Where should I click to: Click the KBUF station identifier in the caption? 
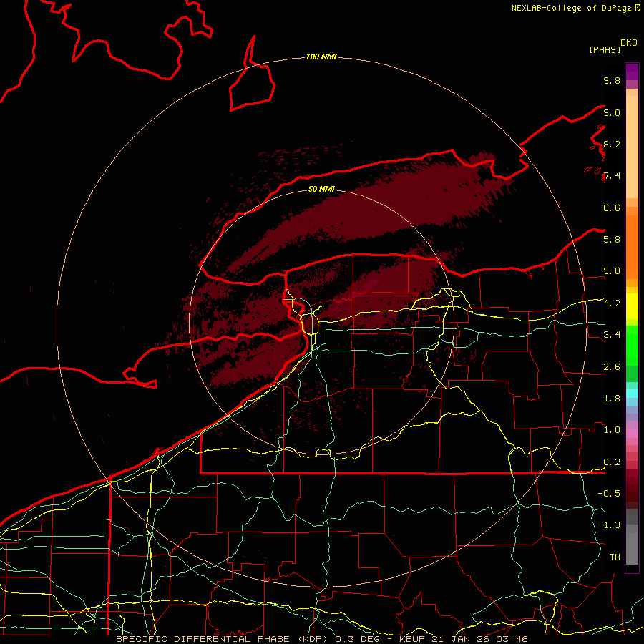click(411, 639)
